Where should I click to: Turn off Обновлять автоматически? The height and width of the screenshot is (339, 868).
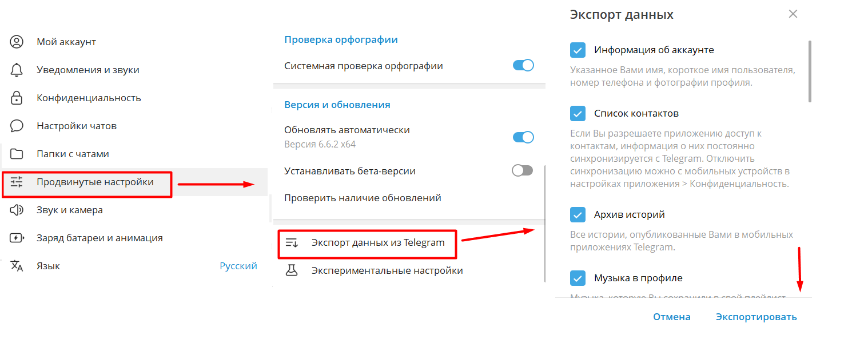click(523, 137)
